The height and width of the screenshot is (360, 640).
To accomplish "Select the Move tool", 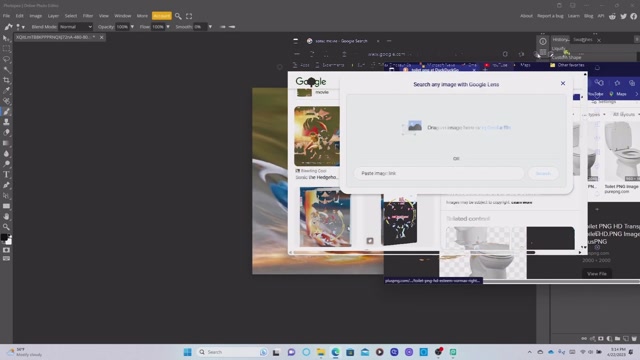I will click(x=6, y=38).
